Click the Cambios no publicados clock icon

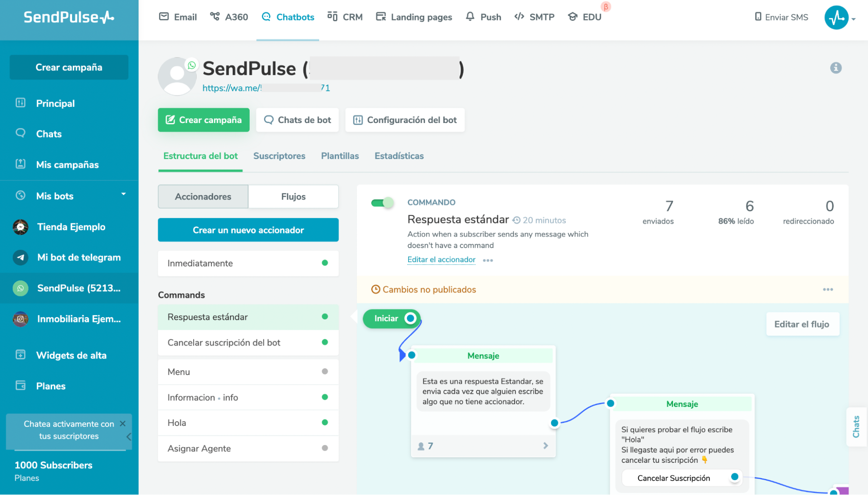[376, 289]
